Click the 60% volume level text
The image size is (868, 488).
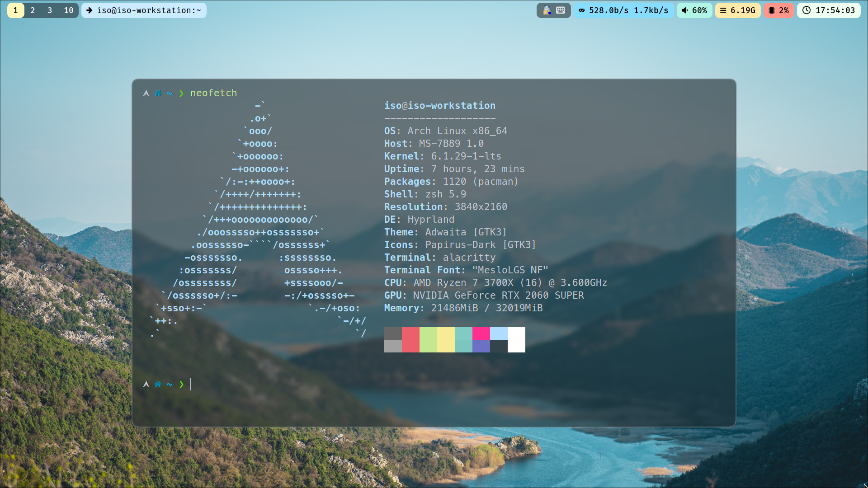[x=699, y=10]
